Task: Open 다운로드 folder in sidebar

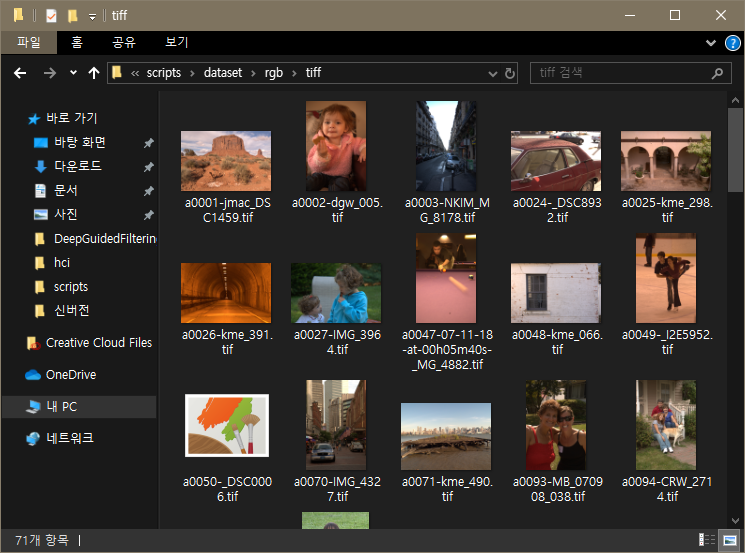Action: 77,166
